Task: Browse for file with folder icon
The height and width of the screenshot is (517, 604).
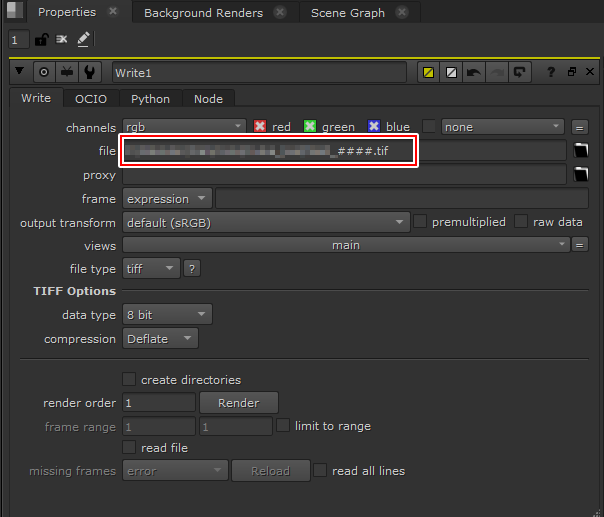Action: tap(580, 151)
